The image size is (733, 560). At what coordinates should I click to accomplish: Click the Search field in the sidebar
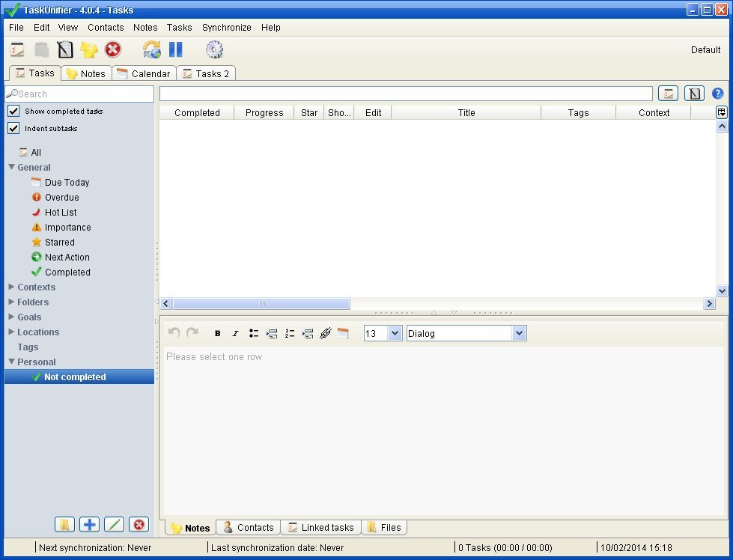click(79, 94)
